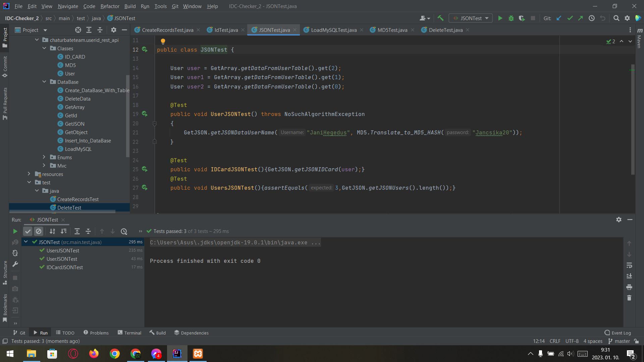Rerun the JSONTest tests in the Run panel
This screenshot has height=362, width=644.
click(15, 231)
